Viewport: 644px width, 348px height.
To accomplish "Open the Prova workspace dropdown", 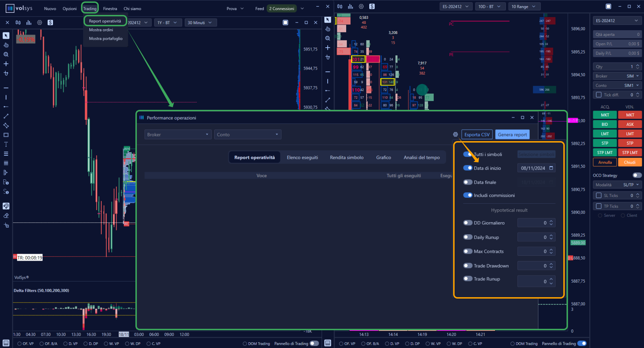I will click(x=235, y=9).
